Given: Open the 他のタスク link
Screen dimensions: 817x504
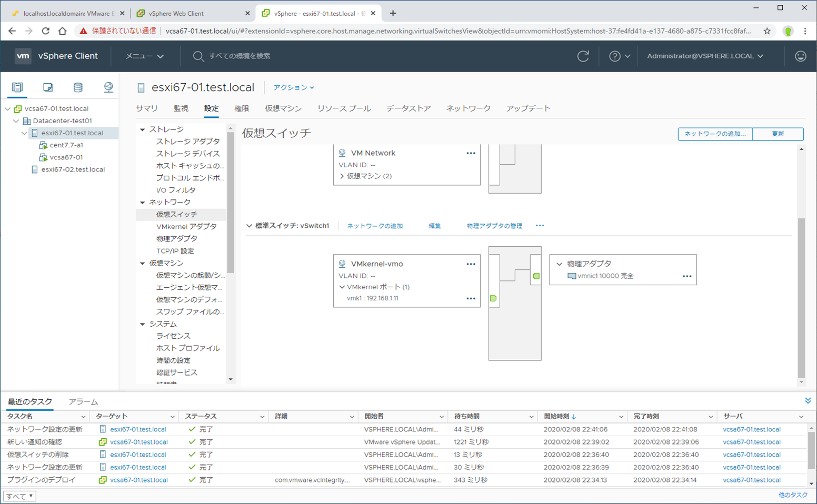Looking at the screenshot, I should [793, 495].
